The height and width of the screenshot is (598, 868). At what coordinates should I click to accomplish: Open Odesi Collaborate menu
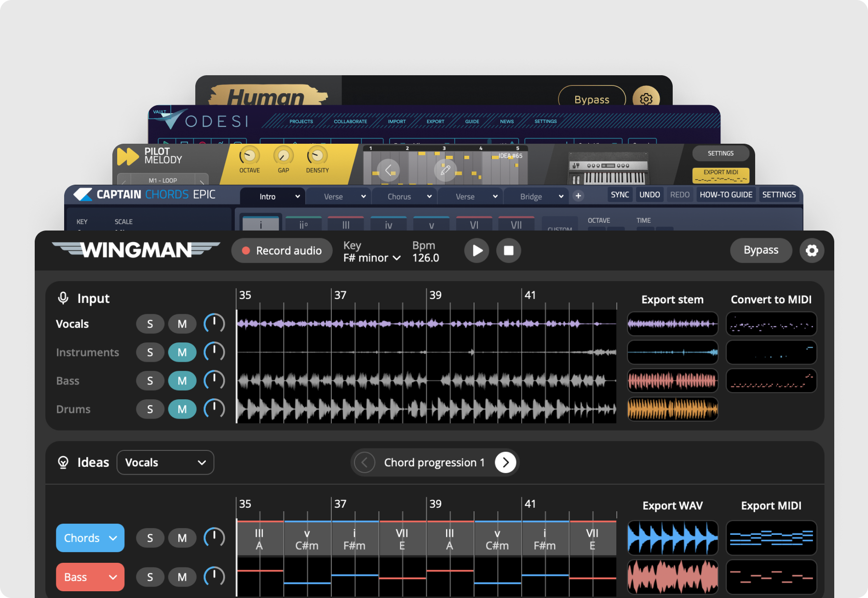351,122
